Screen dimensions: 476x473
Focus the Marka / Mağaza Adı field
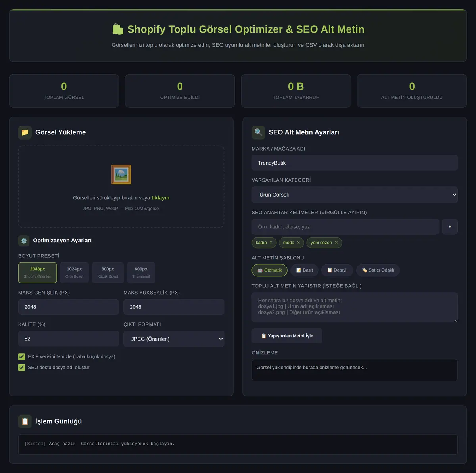(355, 163)
